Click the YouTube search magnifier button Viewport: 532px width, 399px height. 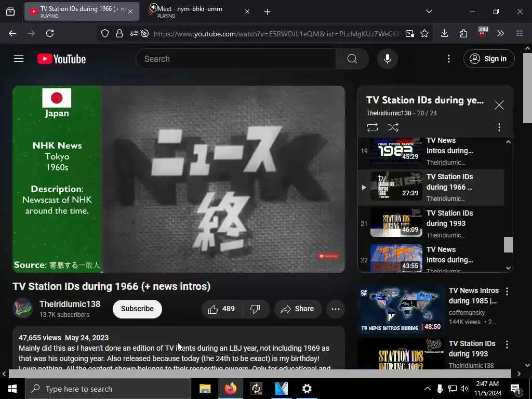352,59
